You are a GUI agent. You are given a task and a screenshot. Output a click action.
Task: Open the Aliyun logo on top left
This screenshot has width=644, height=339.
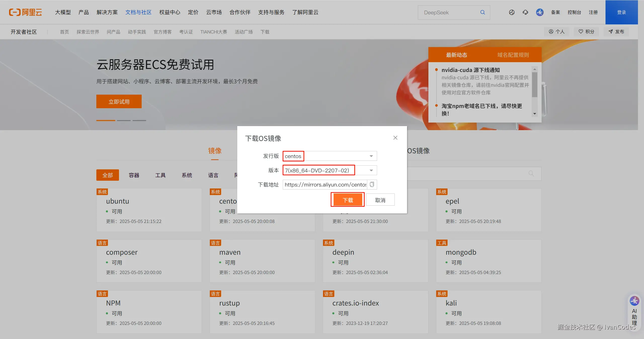pos(25,12)
